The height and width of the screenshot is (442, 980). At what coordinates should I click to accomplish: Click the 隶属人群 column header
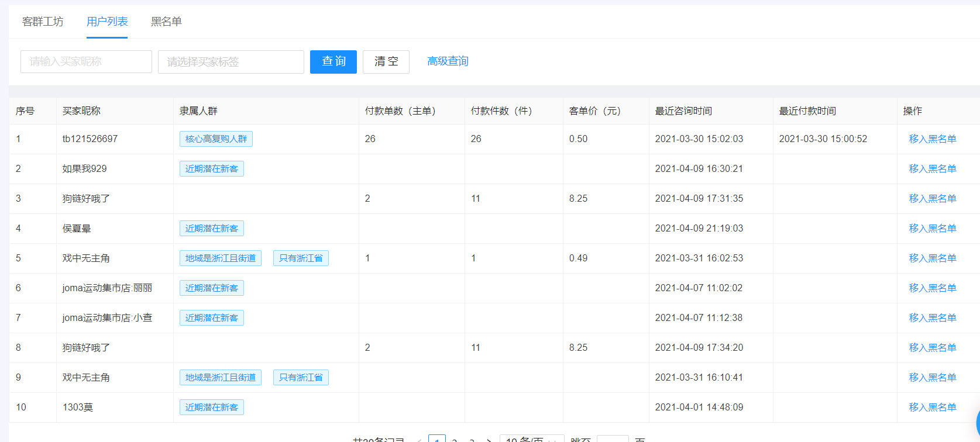198,111
